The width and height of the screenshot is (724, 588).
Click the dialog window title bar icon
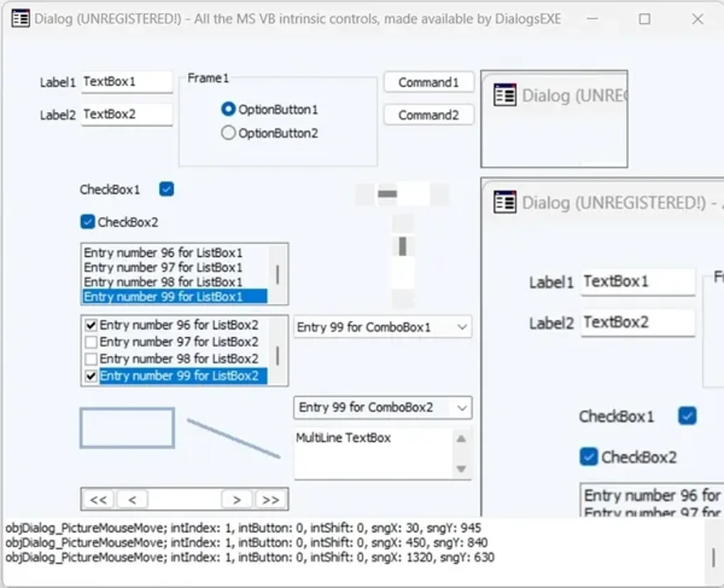[21, 19]
